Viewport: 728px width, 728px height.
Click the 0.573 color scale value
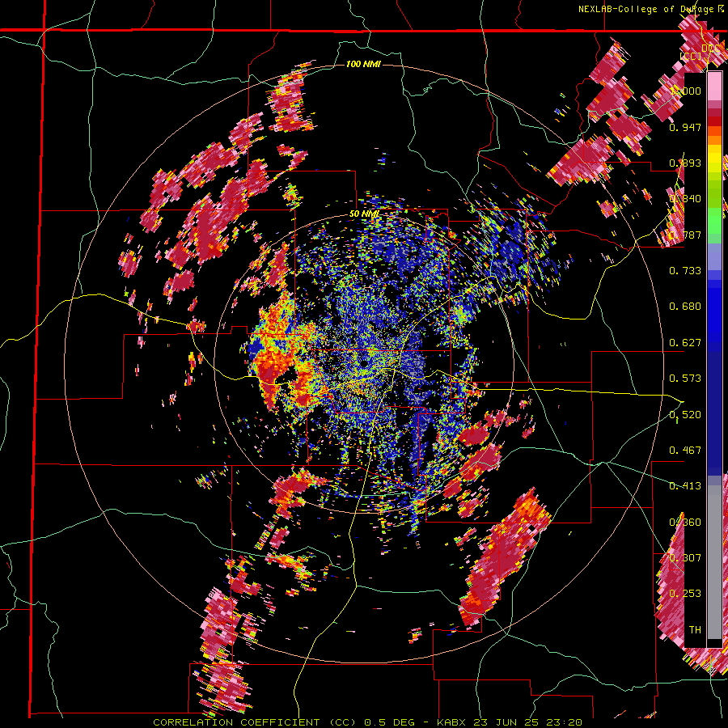(685, 379)
